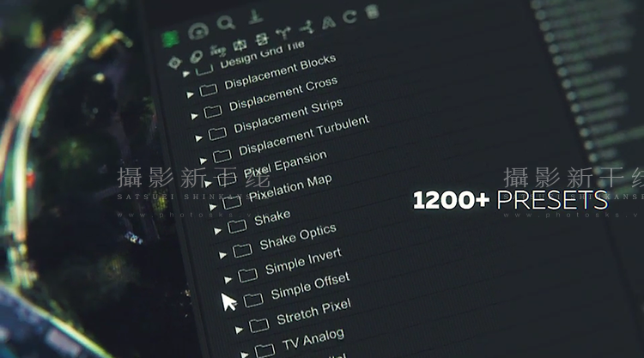644x358 pixels.
Task: Click the connected nodes share icon
Action: pyautogui.click(x=307, y=27)
